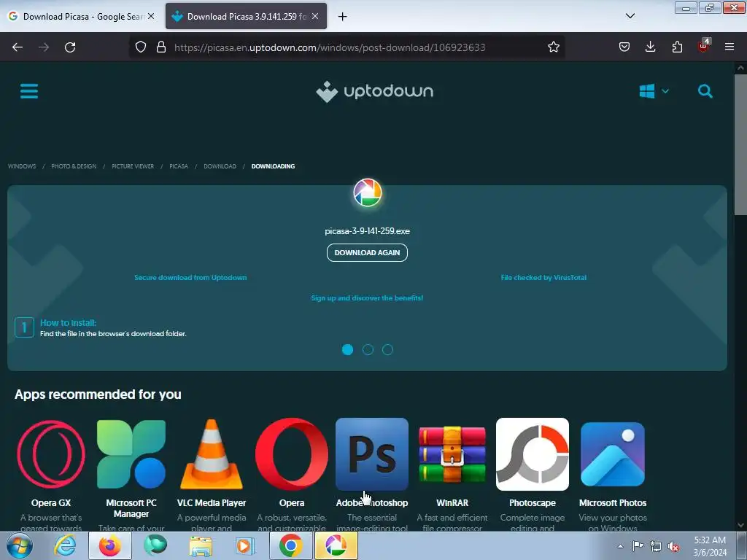Viewport: 747px width, 560px height.
Task: Close the Download Picasa 3.9.141.259 tab
Action: point(315,16)
